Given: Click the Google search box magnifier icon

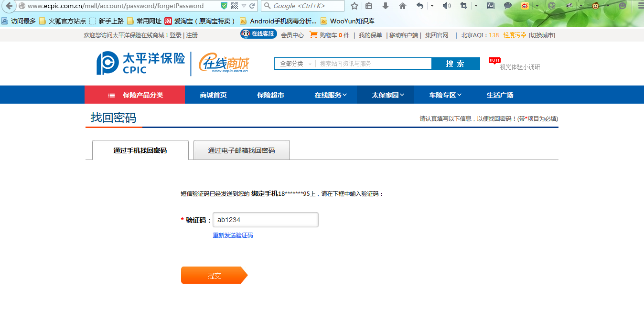Looking at the screenshot, I should (x=267, y=6).
